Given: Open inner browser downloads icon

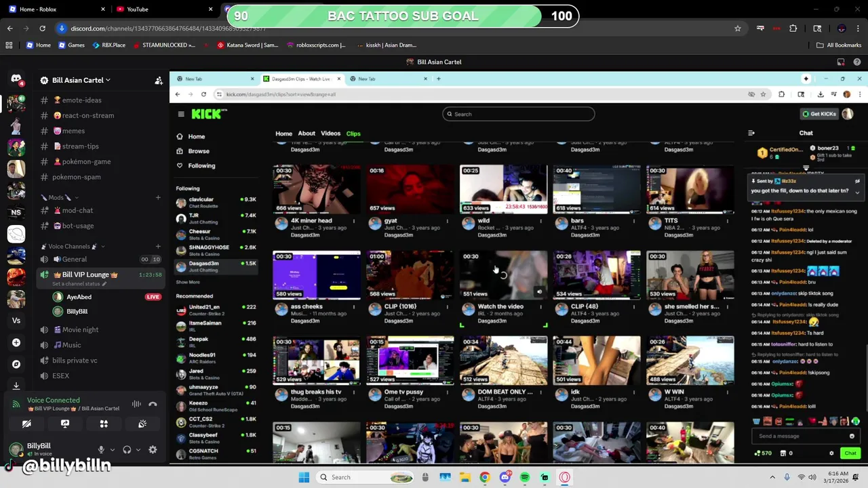Looking at the screenshot, I should (x=820, y=94).
